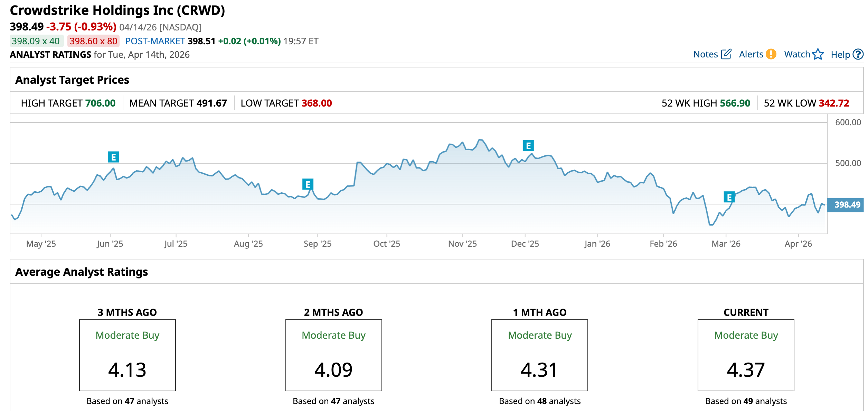This screenshot has height=411, width=868.
Task: Click the orange Alerts exclamation icon
Action: 771,54
